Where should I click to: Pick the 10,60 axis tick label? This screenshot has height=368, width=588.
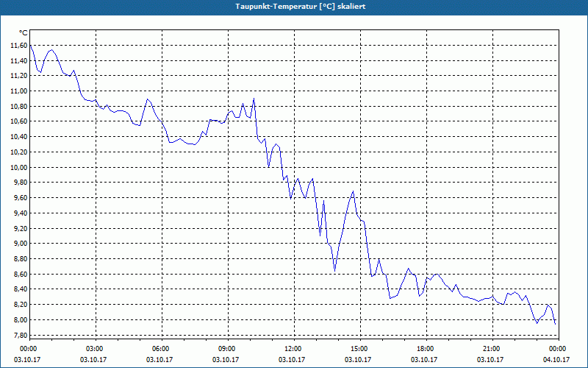click(x=19, y=121)
